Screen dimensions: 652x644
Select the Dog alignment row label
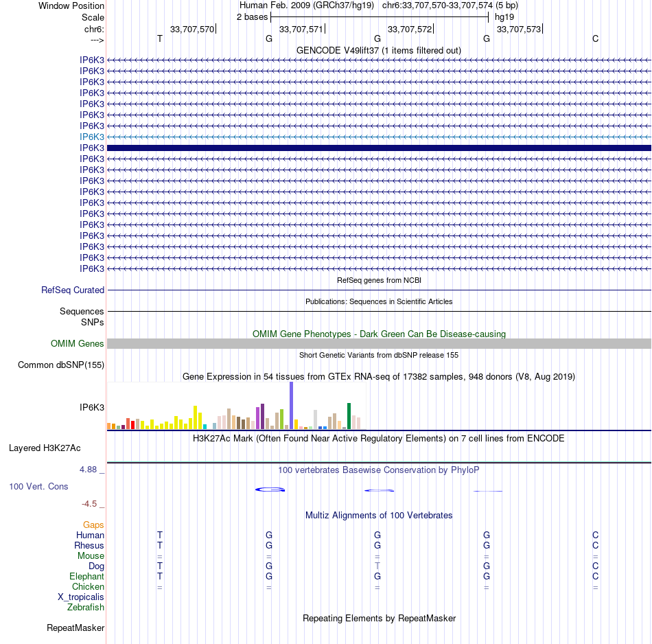97,566
